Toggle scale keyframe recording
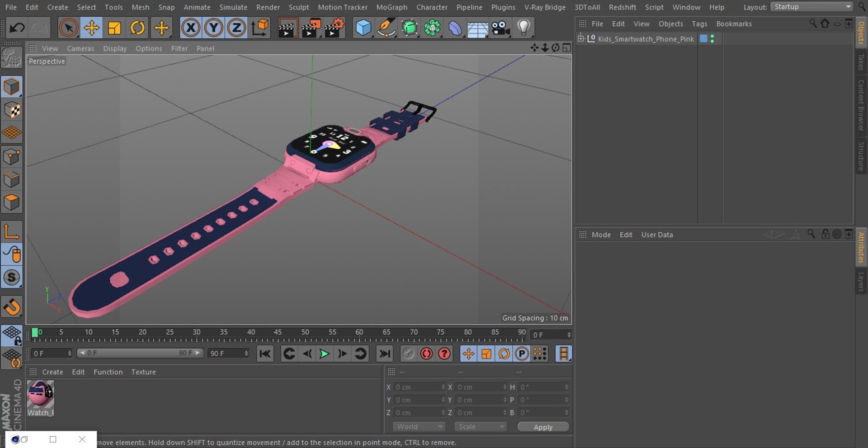This screenshot has height=448, width=868. coord(486,354)
